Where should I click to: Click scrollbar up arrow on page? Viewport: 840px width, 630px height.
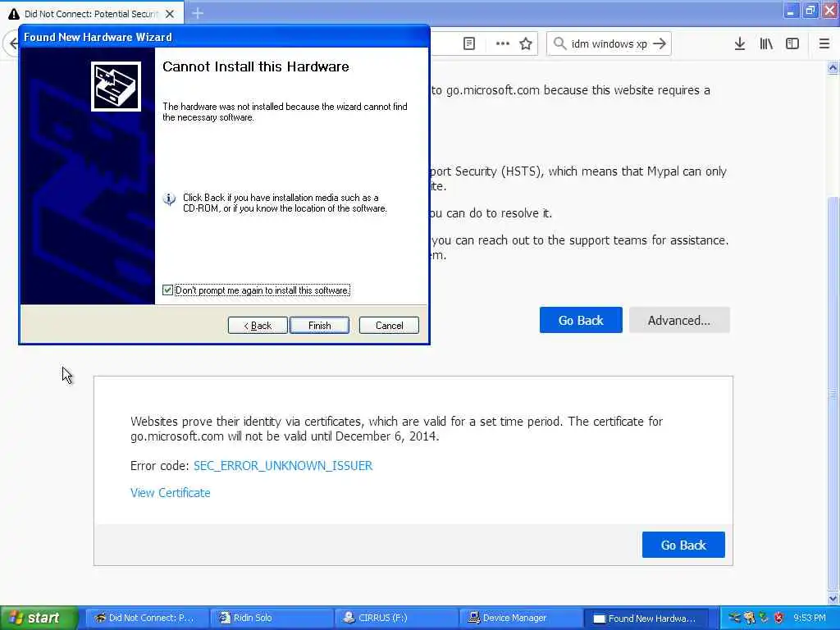833,67
